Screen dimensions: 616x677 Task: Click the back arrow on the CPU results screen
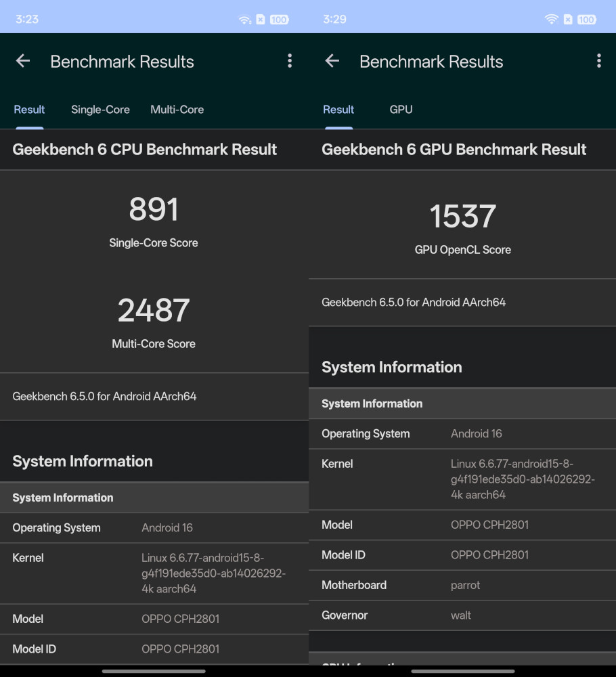(x=23, y=61)
